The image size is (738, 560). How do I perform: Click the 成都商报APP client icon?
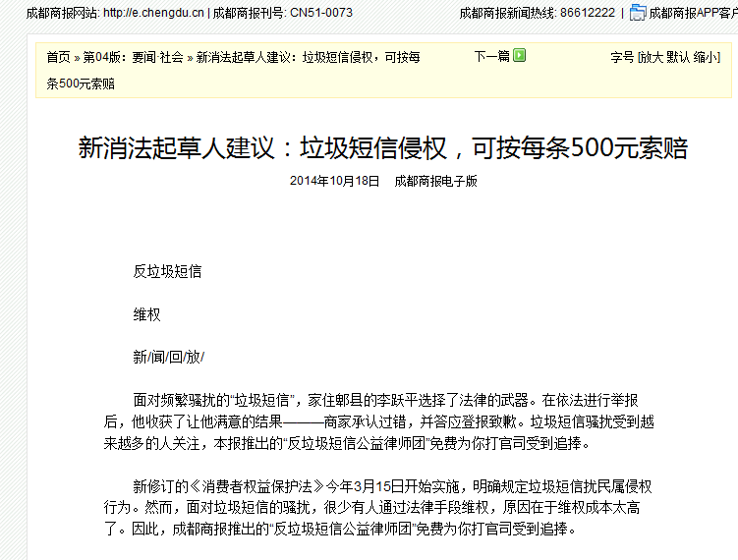click(x=638, y=13)
